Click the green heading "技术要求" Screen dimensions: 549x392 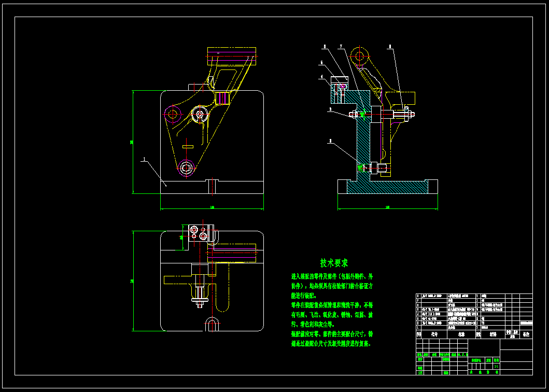(334, 263)
